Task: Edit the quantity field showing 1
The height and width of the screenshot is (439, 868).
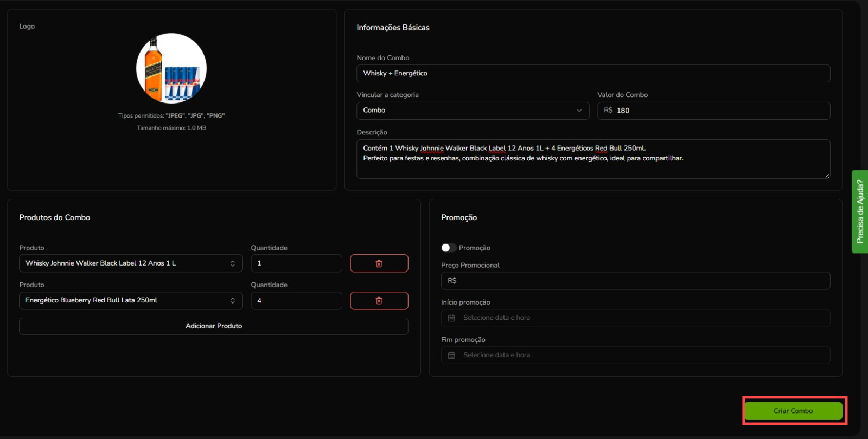Action: (x=297, y=263)
